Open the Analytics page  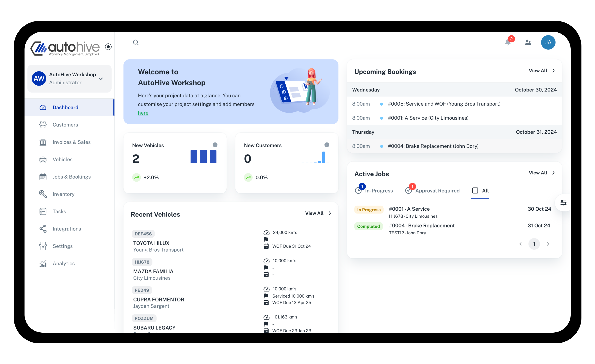tap(63, 263)
